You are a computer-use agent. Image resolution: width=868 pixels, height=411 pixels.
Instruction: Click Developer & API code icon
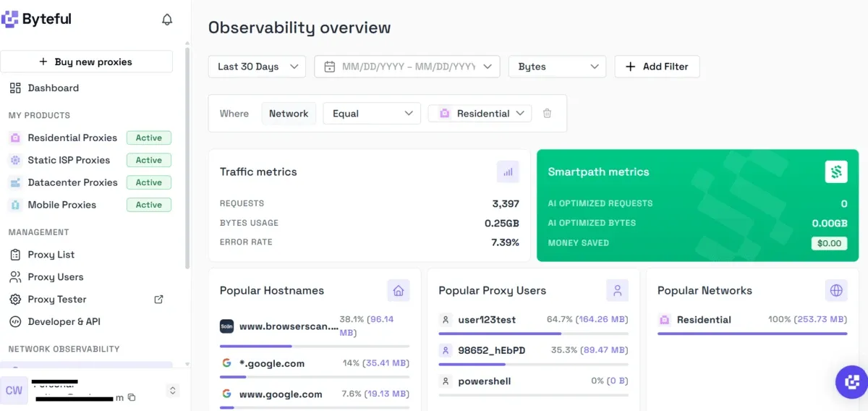pyautogui.click(x=15, y=322)
